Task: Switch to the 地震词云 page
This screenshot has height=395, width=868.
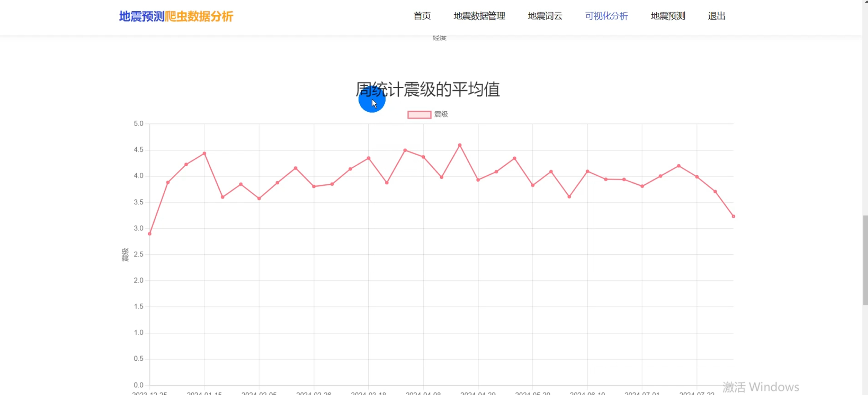Action: tap(545, 16)
